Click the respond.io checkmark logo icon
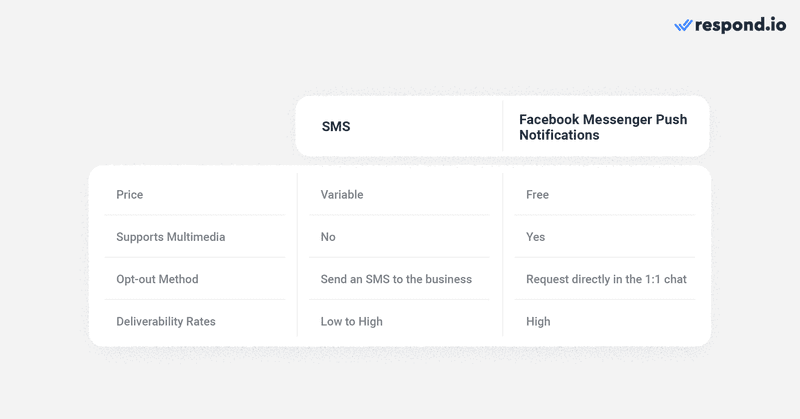The width and height of the screenshot is (800, 419). pos(683,25)
